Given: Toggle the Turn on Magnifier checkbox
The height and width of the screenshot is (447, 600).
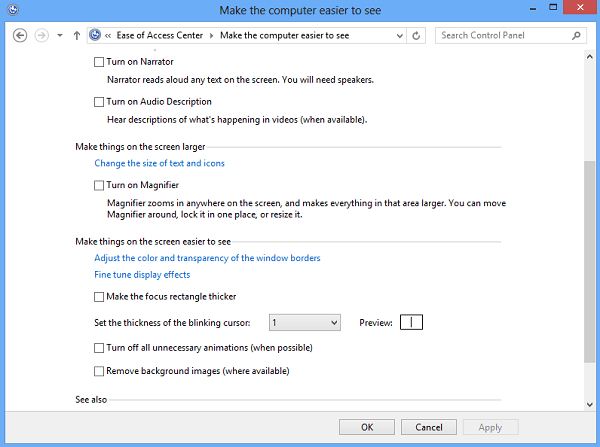Looking at the screenshot, I should pyautogui.click(x=99, y=186).
